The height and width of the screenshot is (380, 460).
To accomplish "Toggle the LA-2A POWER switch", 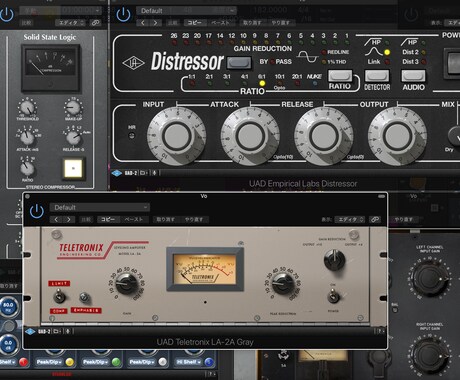I will pyautogui.click(x=333, y=295).
